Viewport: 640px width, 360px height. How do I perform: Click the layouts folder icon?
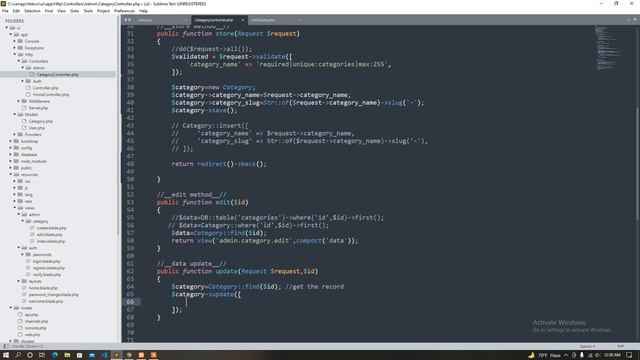24,281
